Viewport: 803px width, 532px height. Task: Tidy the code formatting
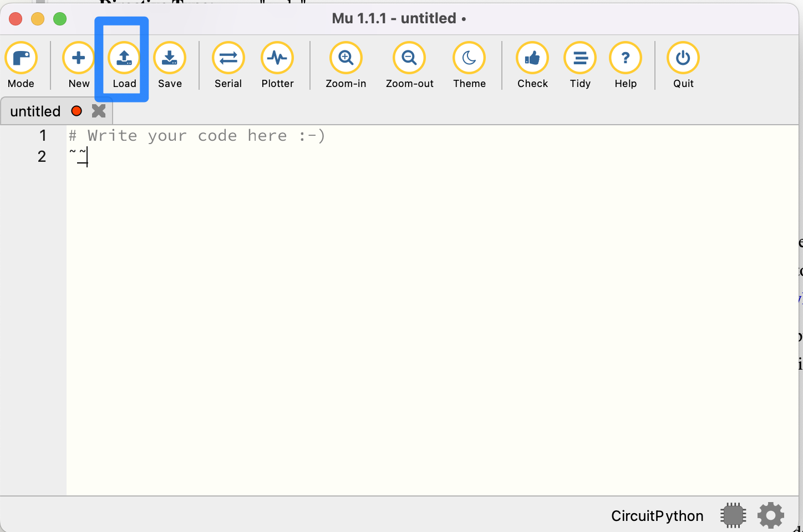(580, 59)
